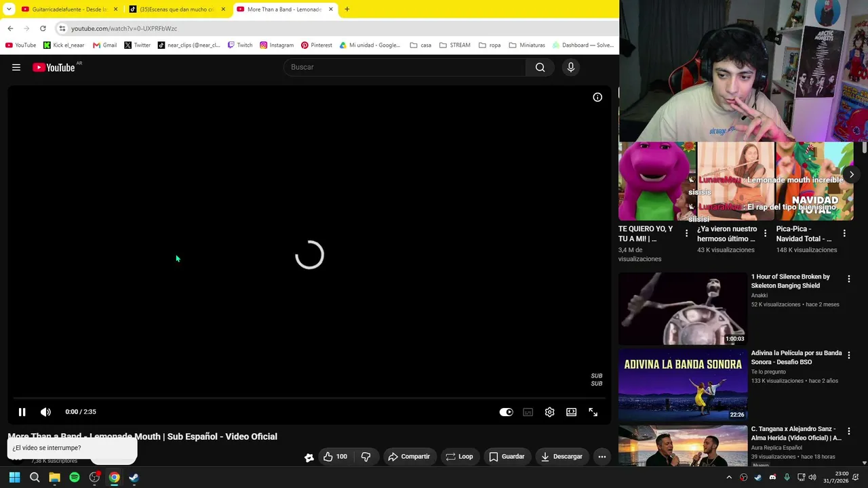Expand the Miniaturas bookmarks folder

click(x=527, y=45)
